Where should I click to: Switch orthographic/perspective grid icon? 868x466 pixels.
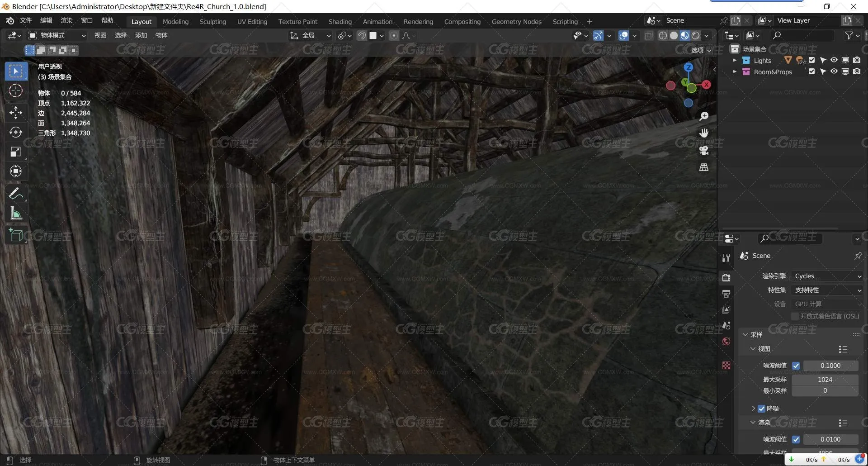pos(704,167)
